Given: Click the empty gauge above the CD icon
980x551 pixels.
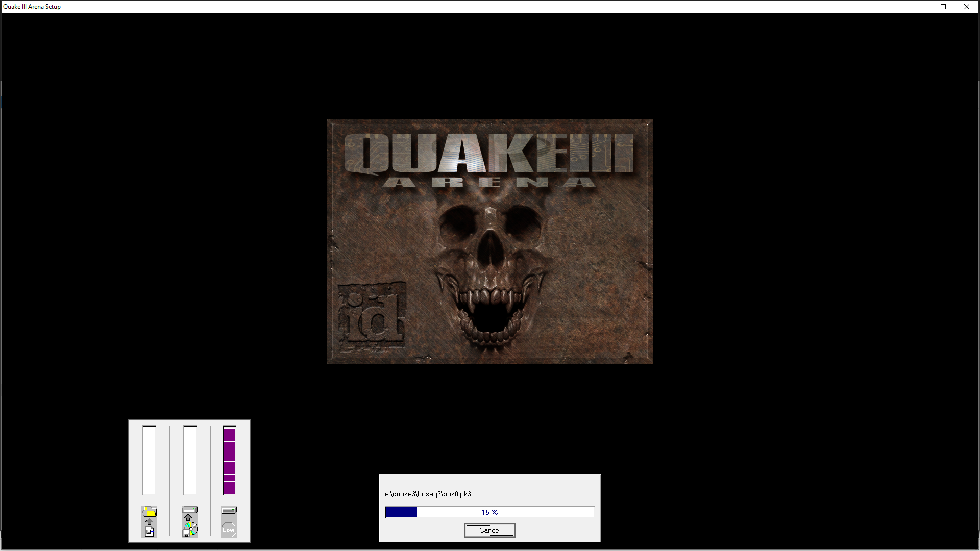Looking at the screenshot, I should point(190,460).
